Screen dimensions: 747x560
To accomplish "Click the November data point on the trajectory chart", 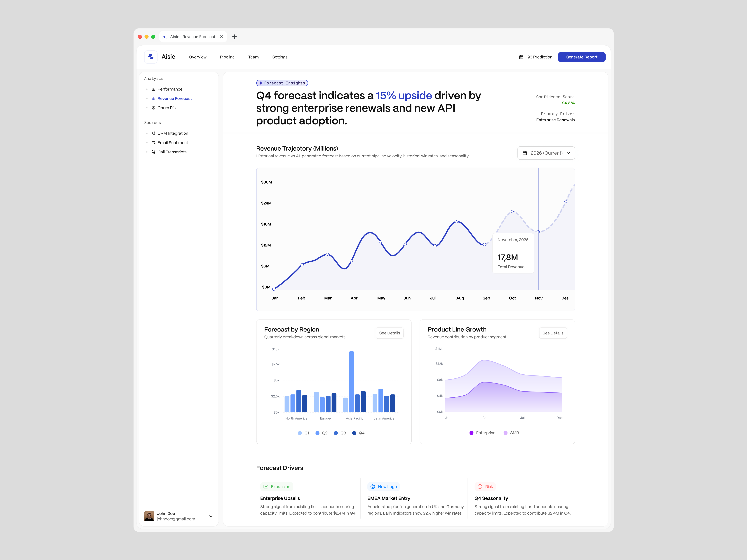I will (x=538, y=232).
